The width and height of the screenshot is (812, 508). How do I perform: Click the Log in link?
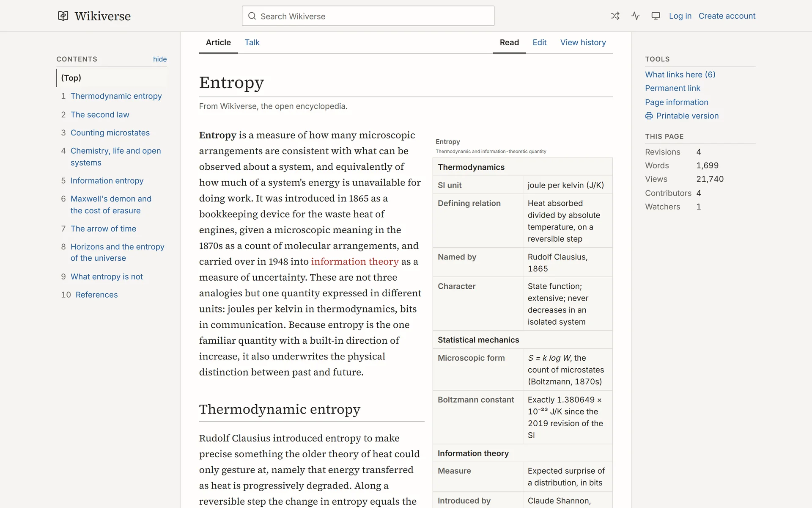coord(680,16)
